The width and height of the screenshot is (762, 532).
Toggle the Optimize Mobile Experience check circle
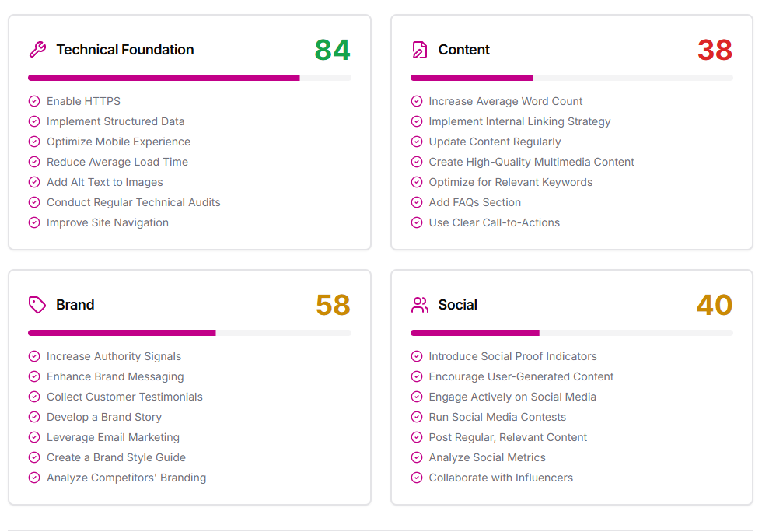click(x=34, y=142)
